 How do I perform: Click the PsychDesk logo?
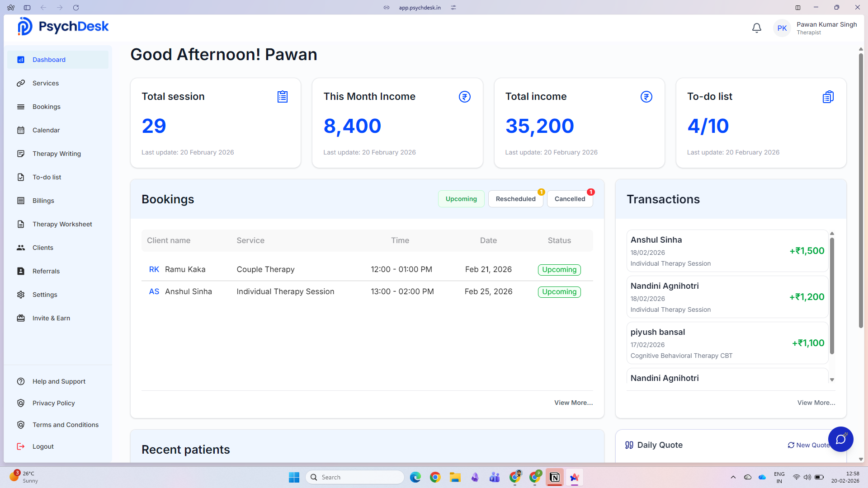pos(62,26)
